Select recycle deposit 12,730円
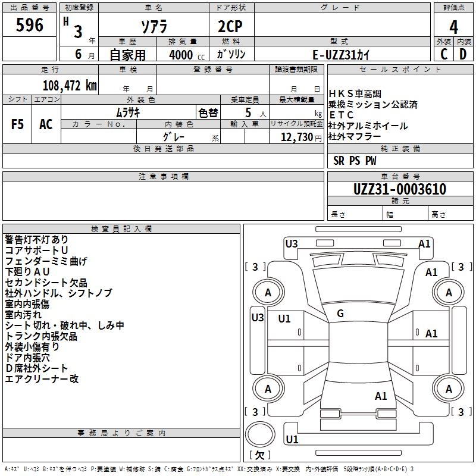The height and width of the screenshot is (476, 476). pos(301,137)
